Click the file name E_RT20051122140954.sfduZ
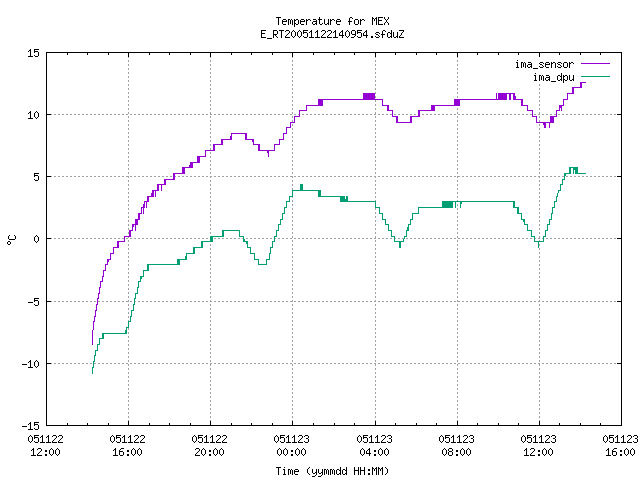 coord(332,34)
